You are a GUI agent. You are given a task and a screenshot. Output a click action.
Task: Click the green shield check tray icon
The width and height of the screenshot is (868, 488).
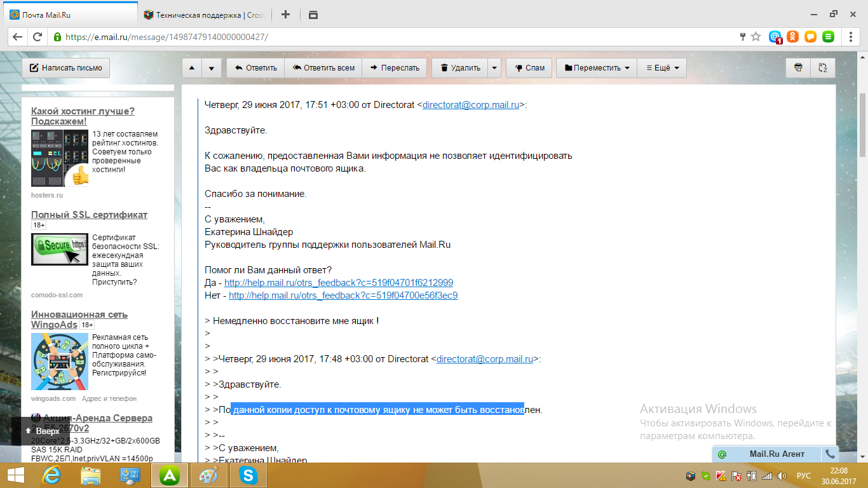coord(706,475)
